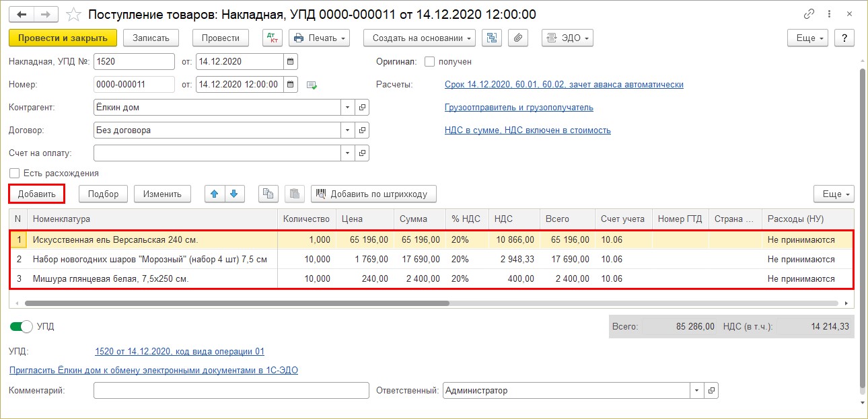Click into the Комментарий field

231,390
